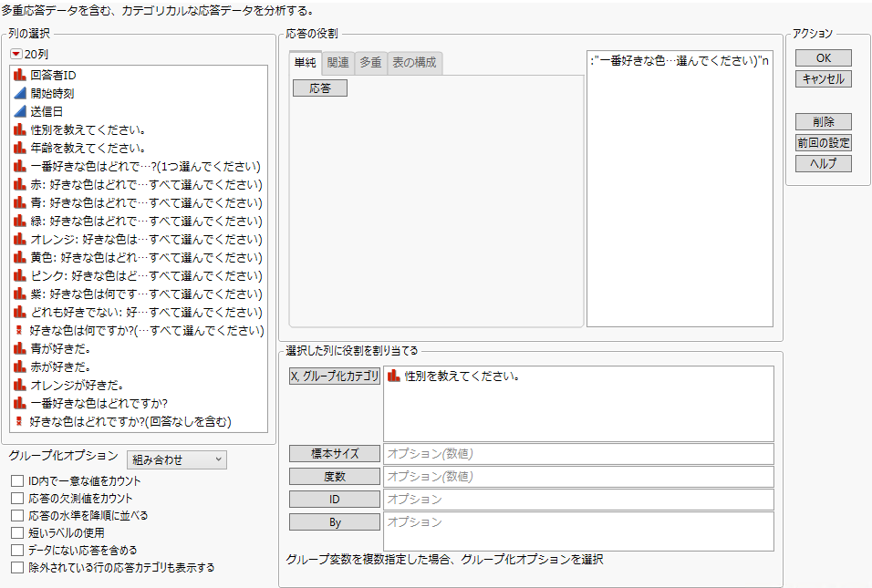Click the nominal icon beside 青が好きだ。
Image resolution: width=872 pixels, height=588 pixels.
[x=17, y=348]
